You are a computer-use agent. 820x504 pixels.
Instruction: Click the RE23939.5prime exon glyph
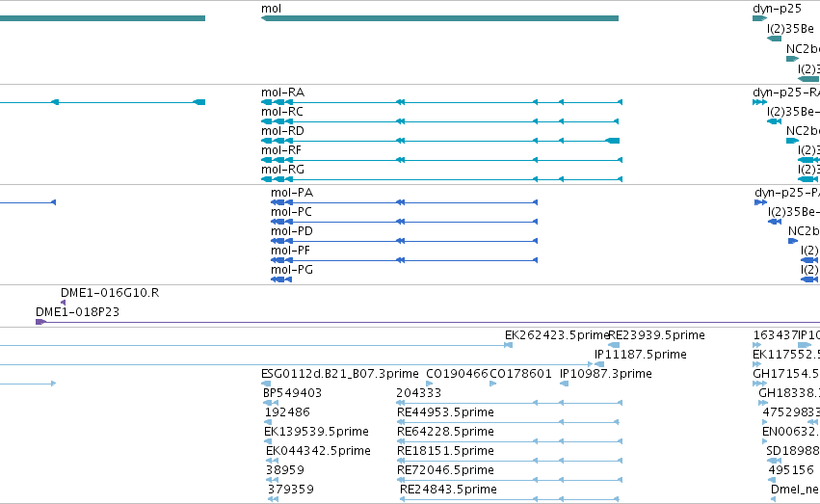pyautogui.click(x=614, y=345)
